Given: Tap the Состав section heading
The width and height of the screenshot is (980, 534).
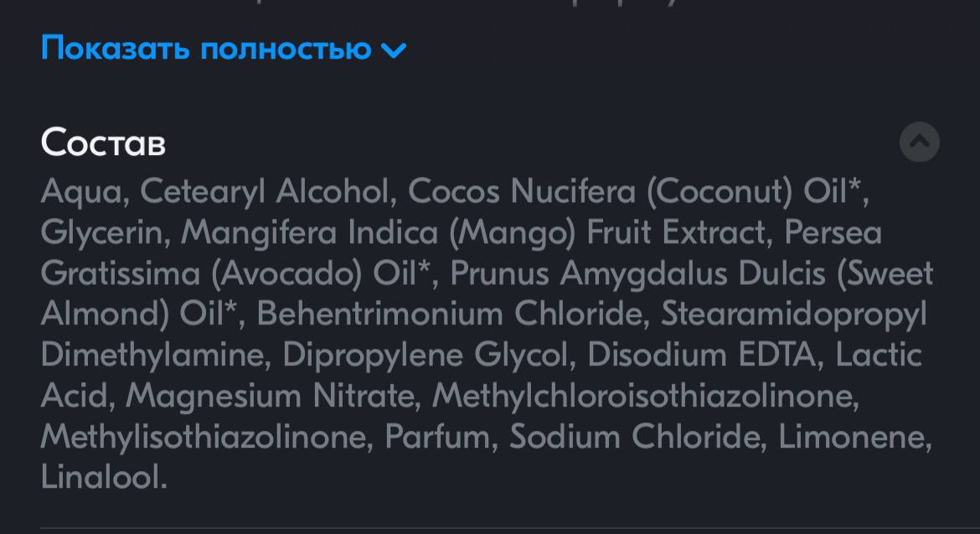Looking at the screenshot, I should click(x=103, y=142).
